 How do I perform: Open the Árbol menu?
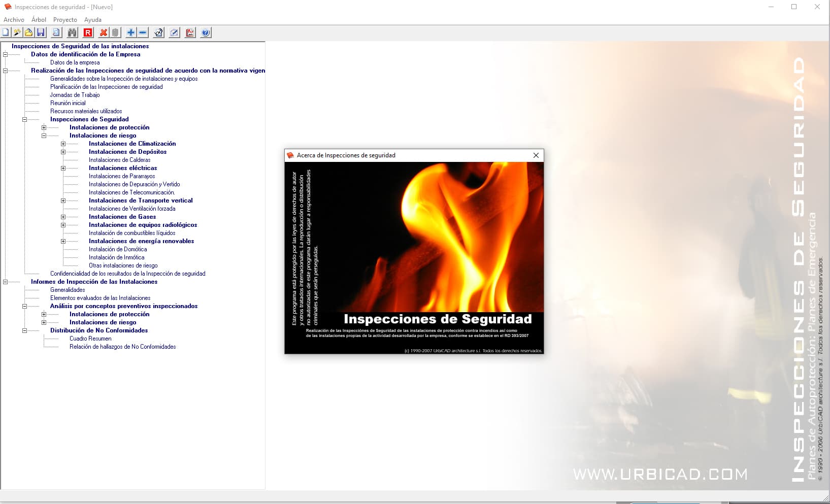(x=39, y=20)
